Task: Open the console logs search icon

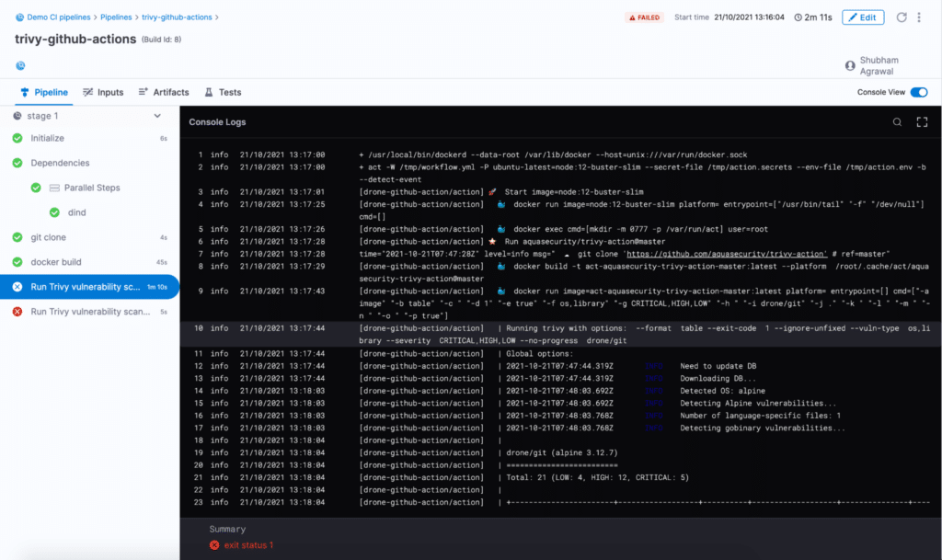Action: tap(899, 121)
